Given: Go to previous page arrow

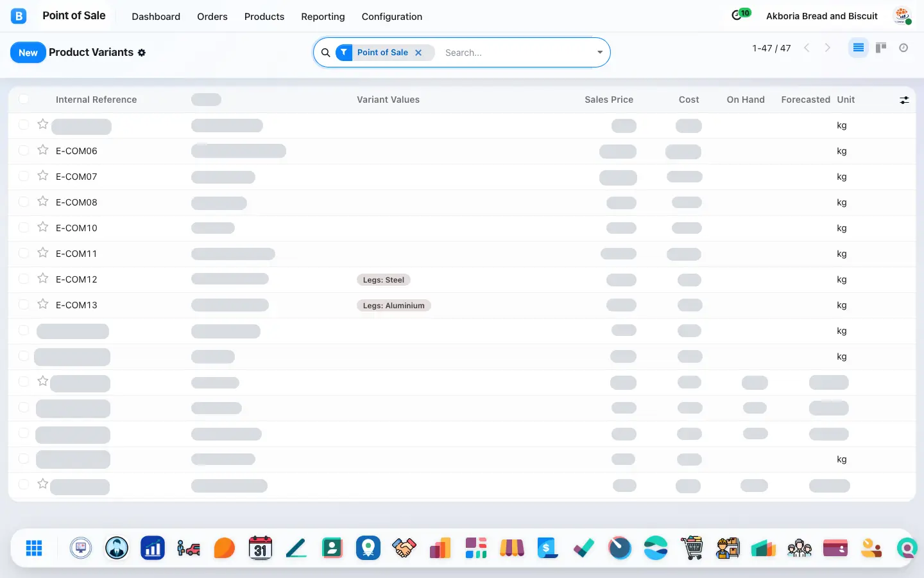Looking at the screenshot, I should (x=807, y=48).
